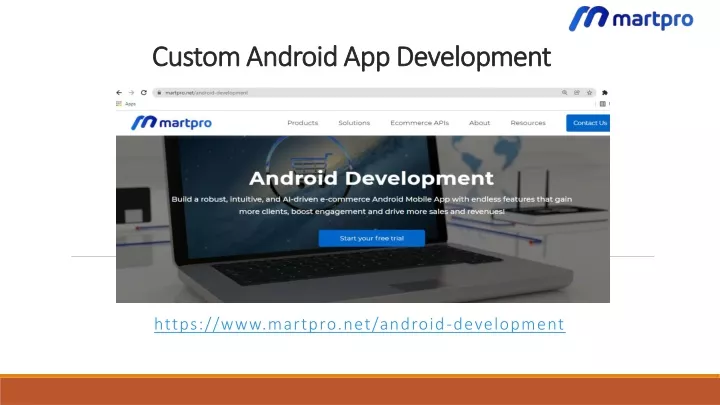Click the Android Development hero heading
The image size is (720, 405).
(x=371, y=178)
